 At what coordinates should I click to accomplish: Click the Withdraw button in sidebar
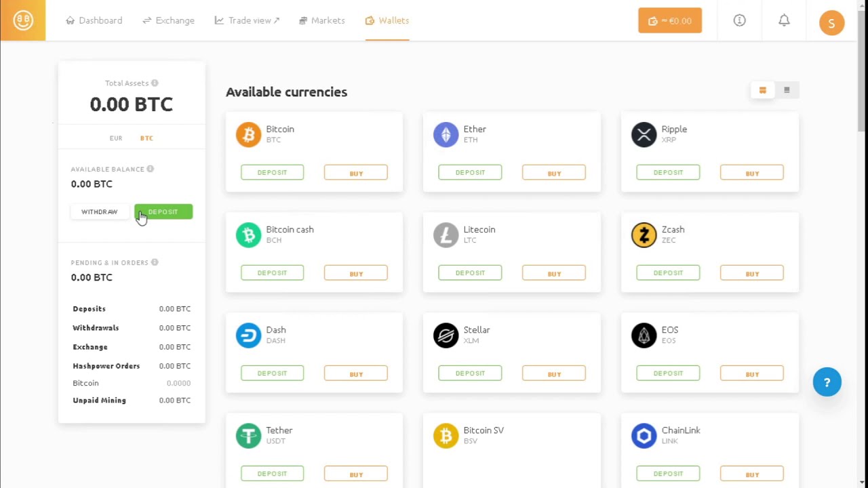tap(100, 212)
